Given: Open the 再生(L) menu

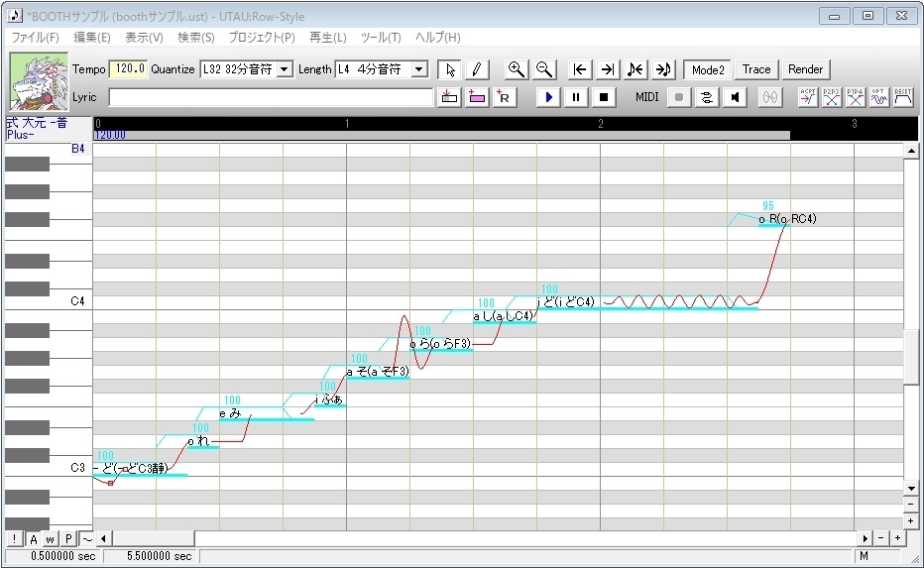Looking at the screenshot, I should 327,38.
